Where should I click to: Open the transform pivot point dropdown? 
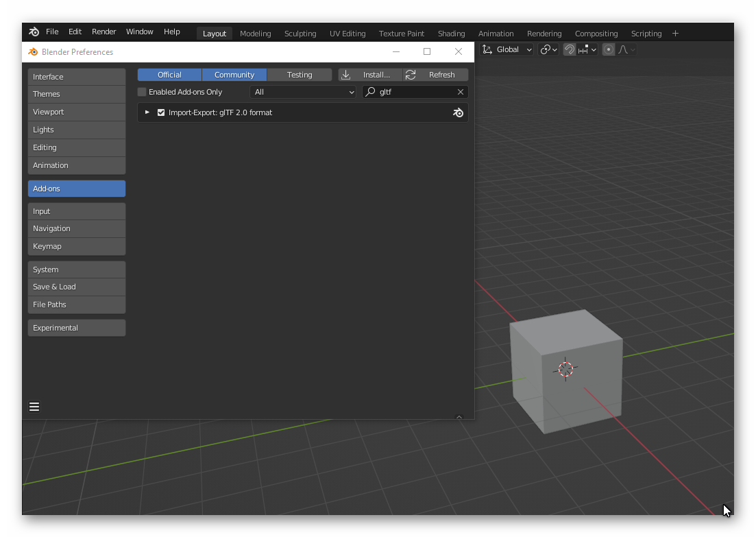(x=549, y=49)
